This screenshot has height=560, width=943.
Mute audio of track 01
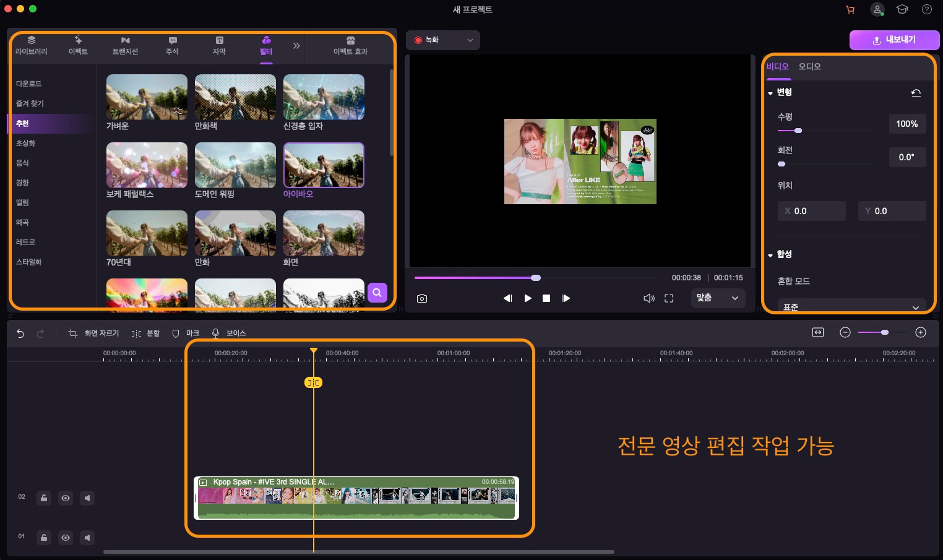(x=87, y=538)
